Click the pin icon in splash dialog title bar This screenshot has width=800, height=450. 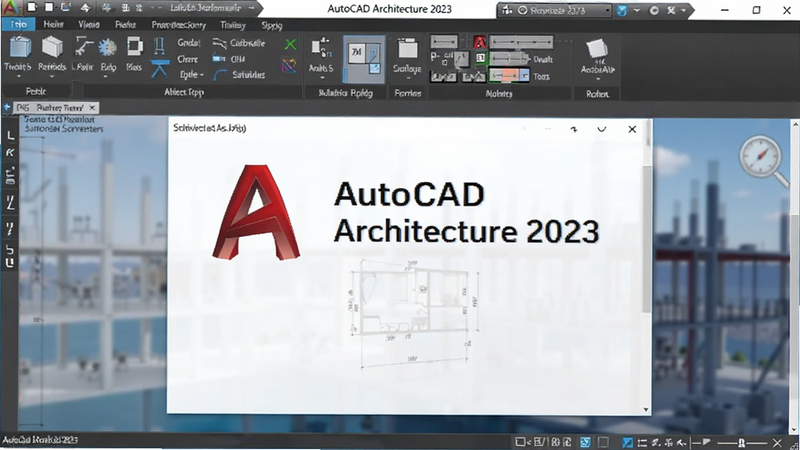coord(574,130)
